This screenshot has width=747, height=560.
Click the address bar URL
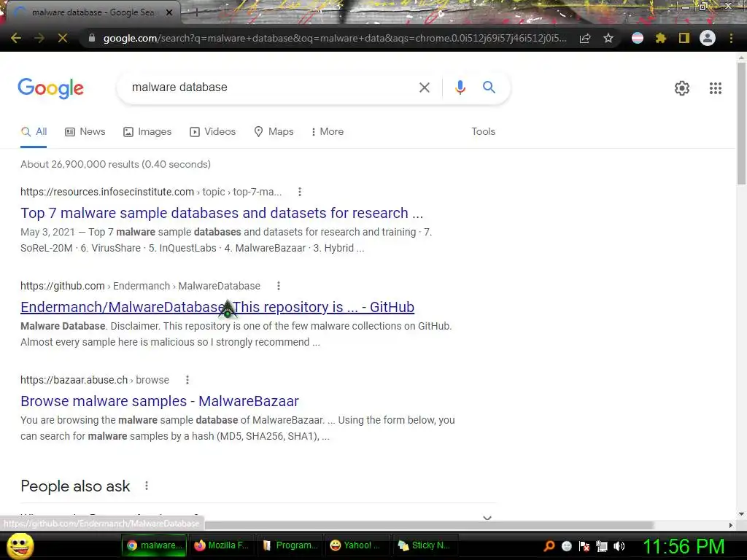[335, 38]
